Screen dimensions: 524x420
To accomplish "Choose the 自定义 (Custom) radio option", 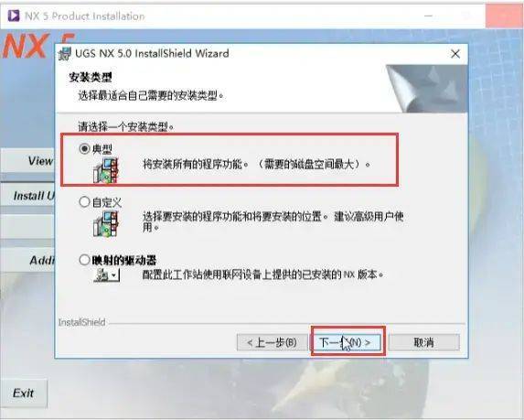I will 84,202.
